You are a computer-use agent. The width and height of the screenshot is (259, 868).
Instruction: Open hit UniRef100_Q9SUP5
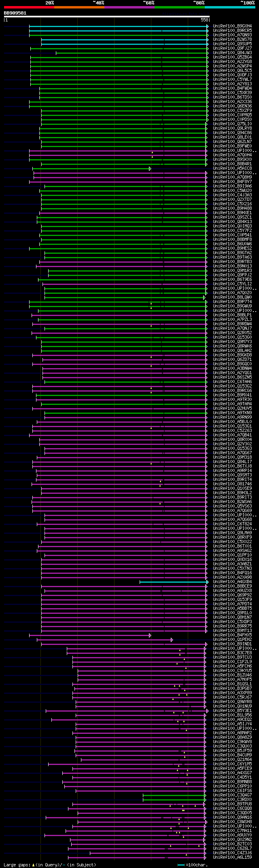click(x=232, y=44)
